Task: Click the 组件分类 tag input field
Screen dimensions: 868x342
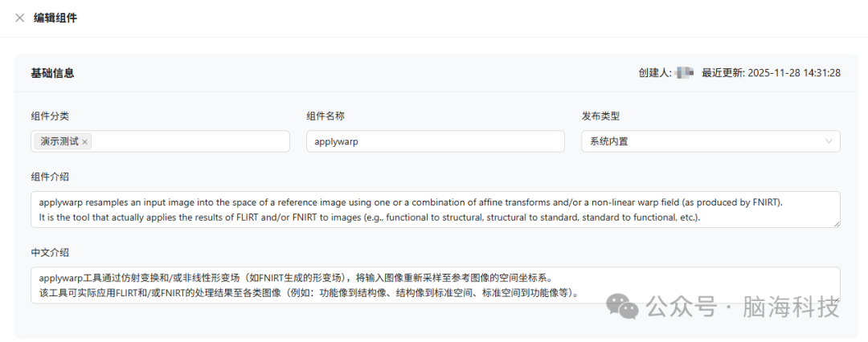Action: point(160,141)
